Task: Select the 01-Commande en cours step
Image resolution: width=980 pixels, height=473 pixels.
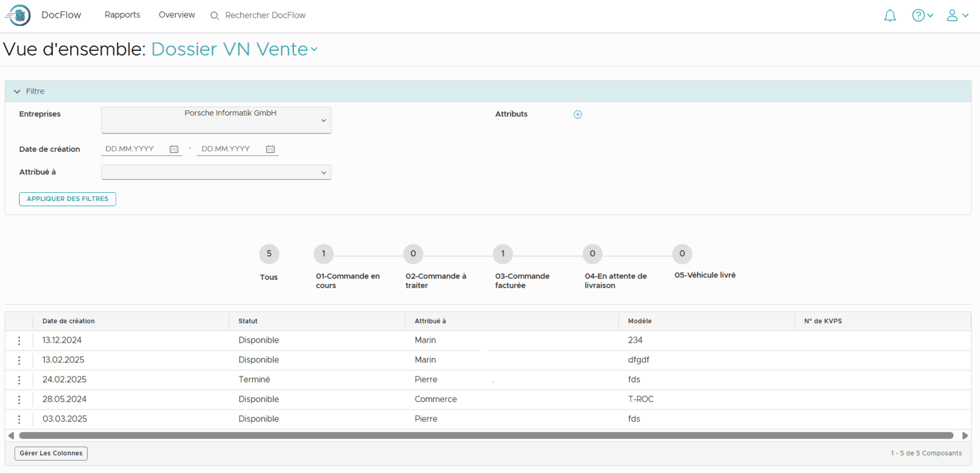Action: pyautogui.click(x=323, y=254)
